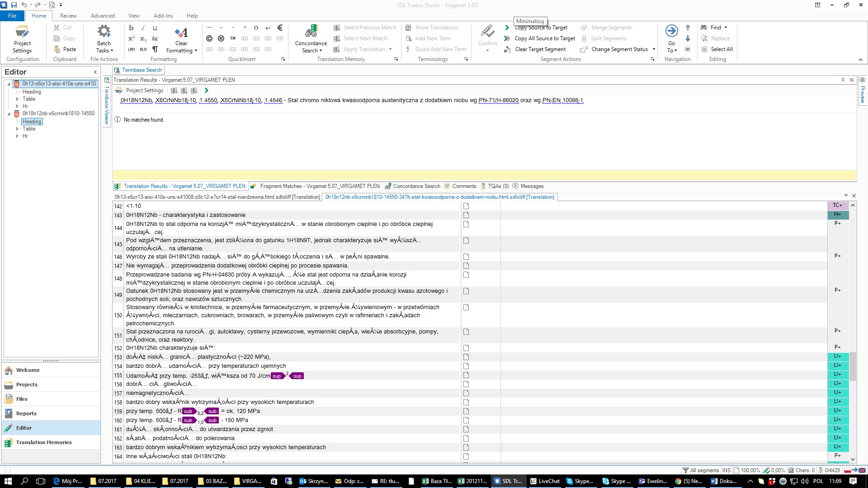Open the Translation Memories view
This screenshot has height=488, width=868.
pos(51,442)
